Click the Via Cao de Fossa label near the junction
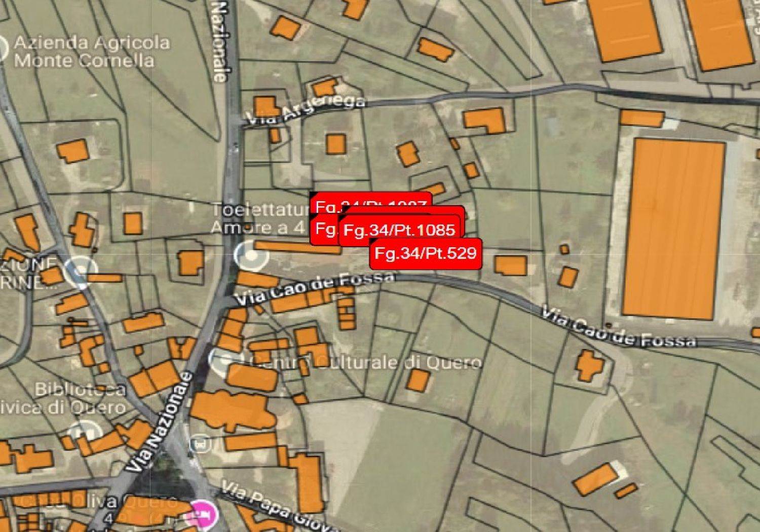 tap(315, 288)
